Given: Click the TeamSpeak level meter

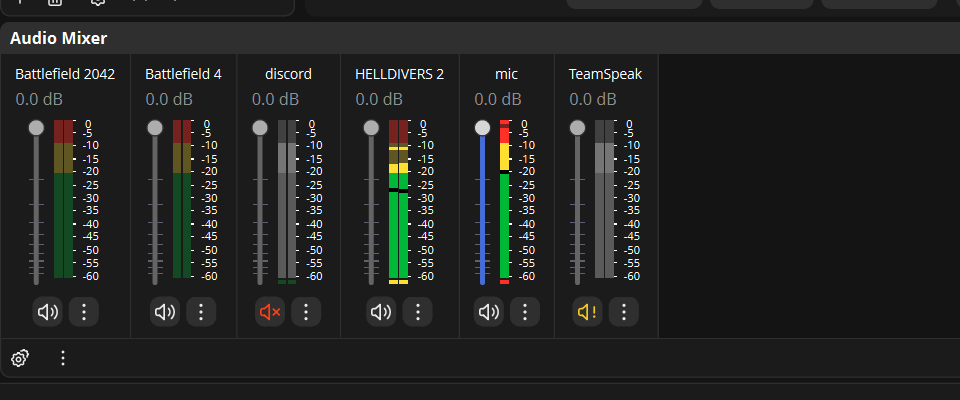Looking at the screenshot, I should [605, 199].
